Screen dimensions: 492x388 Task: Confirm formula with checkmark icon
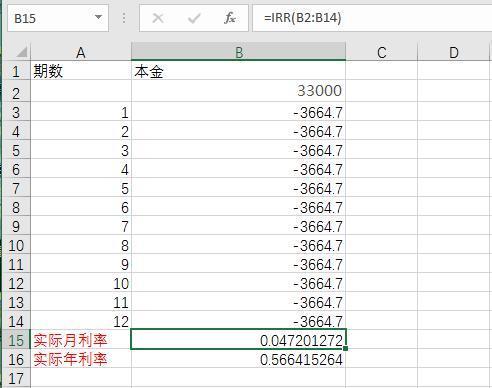(x=194, y=18)
